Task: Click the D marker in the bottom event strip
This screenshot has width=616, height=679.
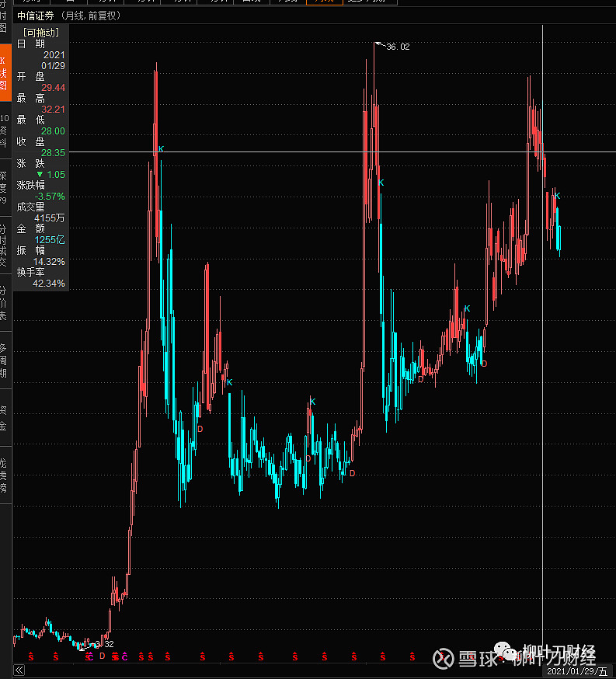Action: coord(103,656)
